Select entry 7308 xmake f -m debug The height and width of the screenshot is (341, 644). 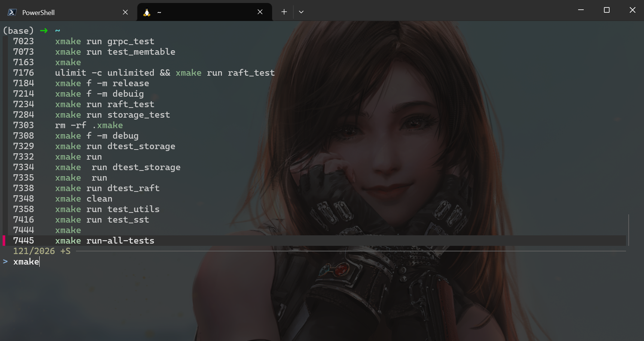[76, 136]
